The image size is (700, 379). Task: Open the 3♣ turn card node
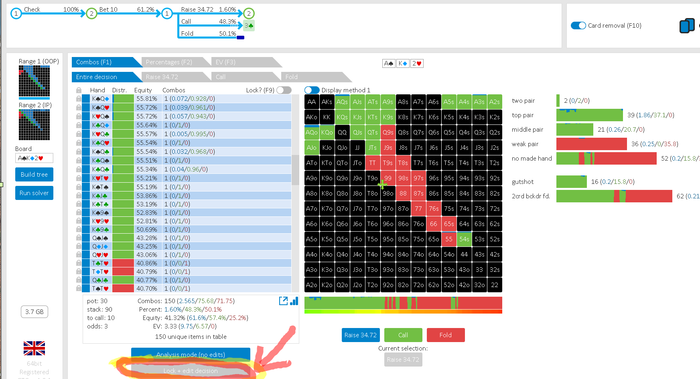pos(249,26)
